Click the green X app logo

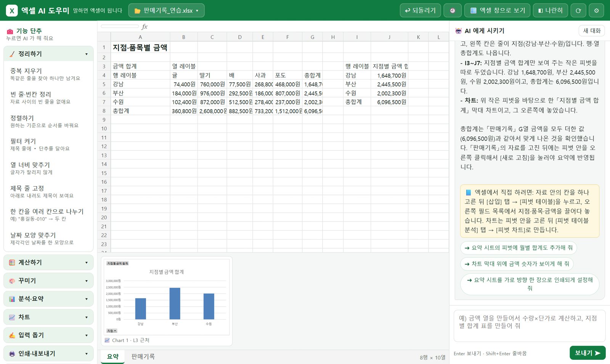(x=12, y=11)
